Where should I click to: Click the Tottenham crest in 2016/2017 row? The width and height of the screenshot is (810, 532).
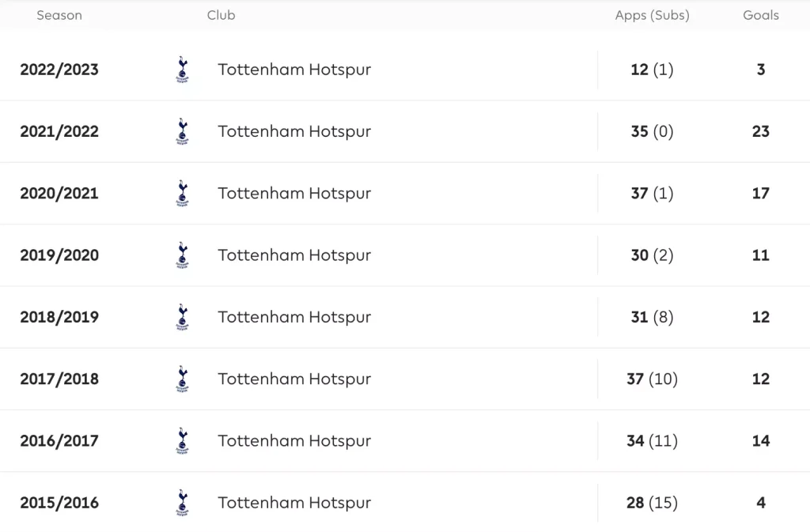(183, 441)
